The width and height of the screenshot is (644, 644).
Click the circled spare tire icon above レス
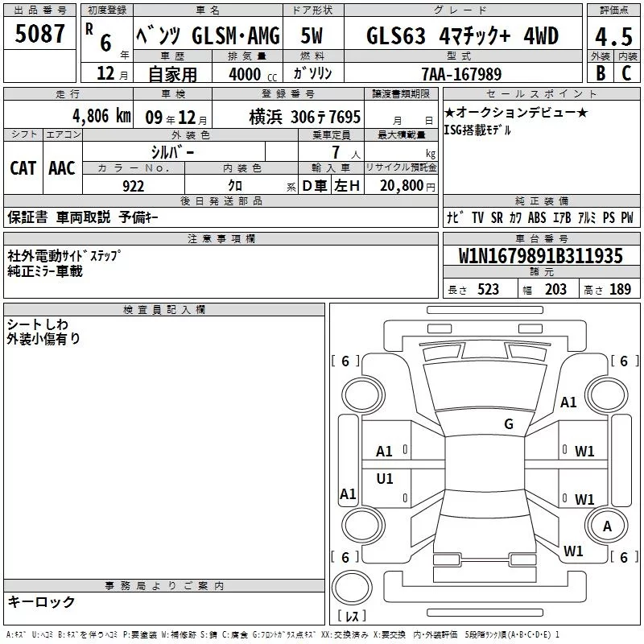[x=352, y=587]
